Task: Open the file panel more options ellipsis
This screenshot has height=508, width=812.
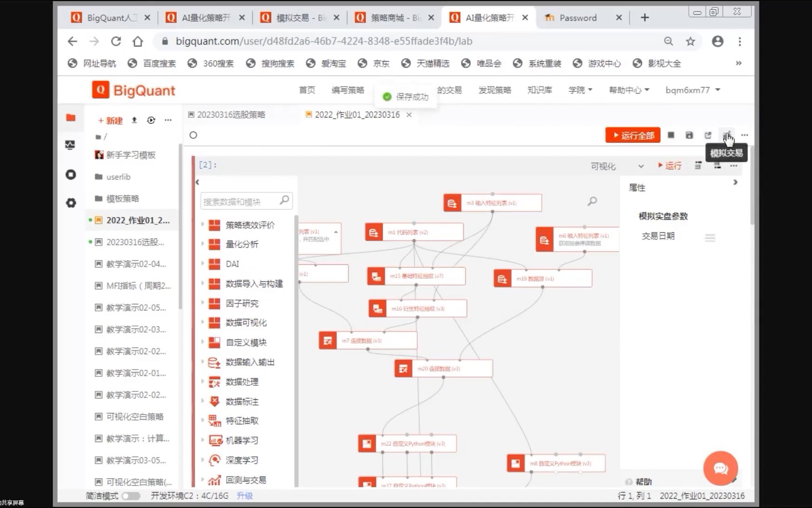Action: (x=168, y=120)
